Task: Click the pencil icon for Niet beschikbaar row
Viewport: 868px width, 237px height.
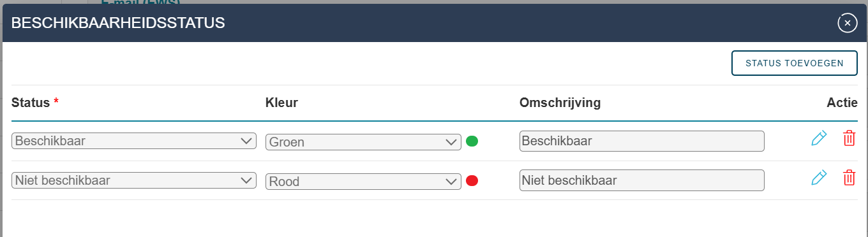Action: [x=819, y=178]
